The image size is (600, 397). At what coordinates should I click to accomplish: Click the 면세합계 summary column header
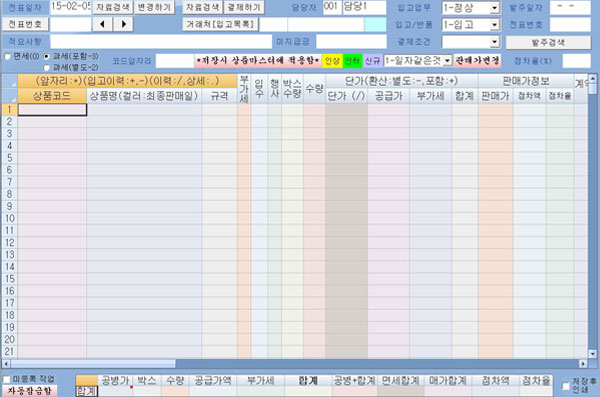[x=400, y=380]
